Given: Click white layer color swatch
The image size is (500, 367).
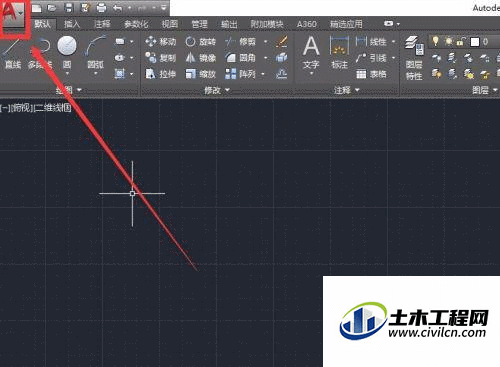Looking at the screenshot, I should tap(475, 42).
